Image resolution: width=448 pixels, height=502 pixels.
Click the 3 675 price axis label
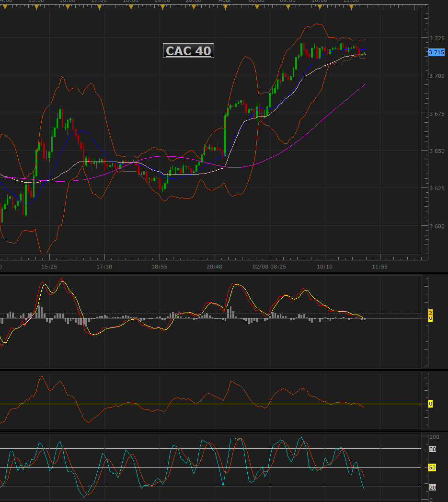[x=437, y=114]
